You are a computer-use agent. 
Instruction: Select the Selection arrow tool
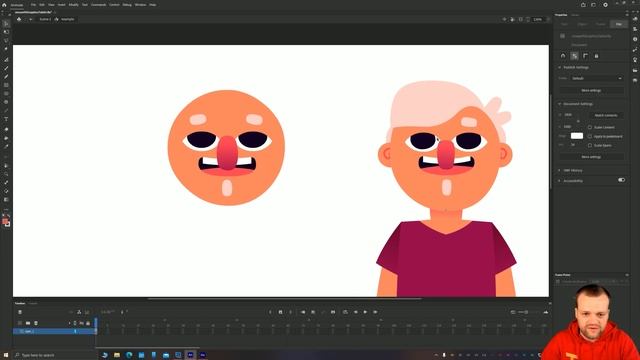pos(6,24)
